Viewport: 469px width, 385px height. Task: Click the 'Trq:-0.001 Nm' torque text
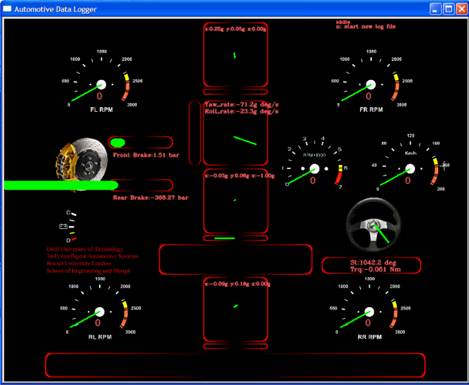(x=375, y=269)
